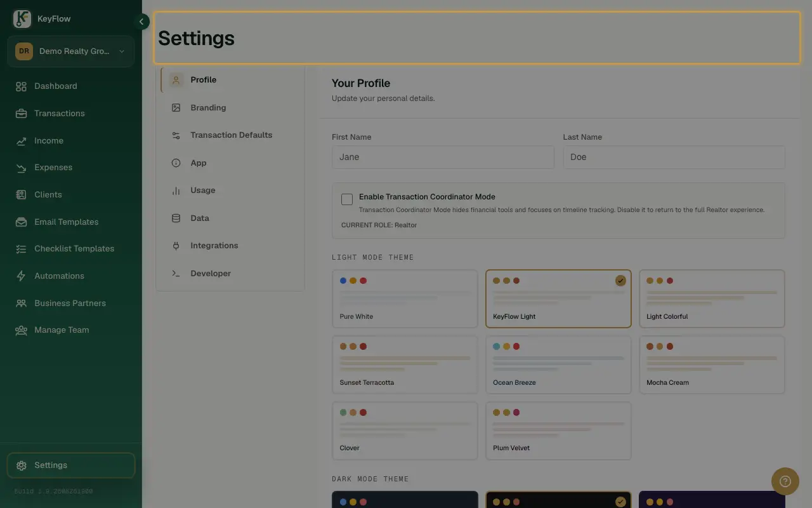Image resolution: width=812 pixels, height=508 pixels.
Task: Open the Demo Realty Group workspace dropdown
Action: pos(71,51)
